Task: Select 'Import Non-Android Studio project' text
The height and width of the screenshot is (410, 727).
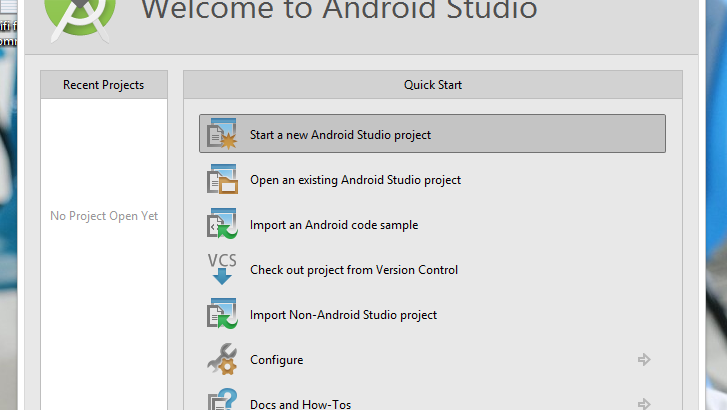Action: coord(343,315)
